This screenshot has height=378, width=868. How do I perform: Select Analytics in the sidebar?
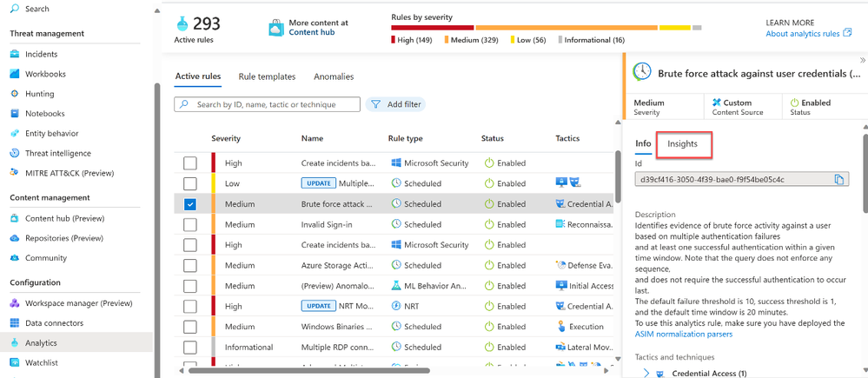pos(41,342)
